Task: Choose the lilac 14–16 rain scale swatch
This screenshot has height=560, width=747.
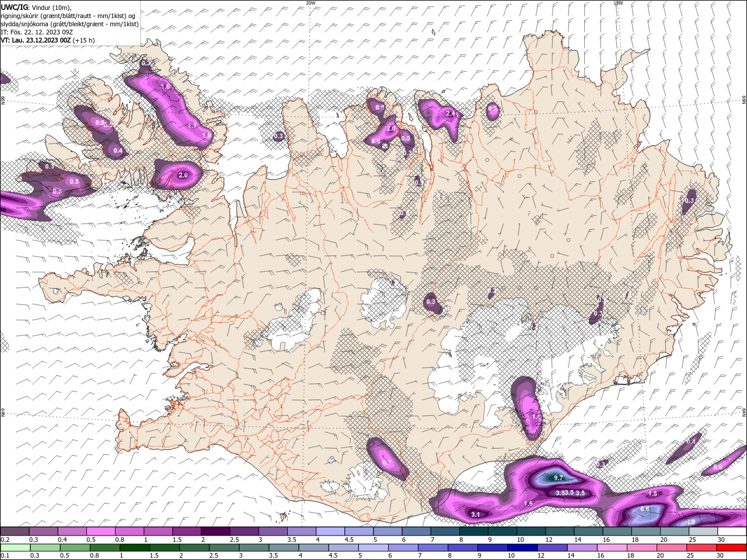Action: tap(583, 548)
